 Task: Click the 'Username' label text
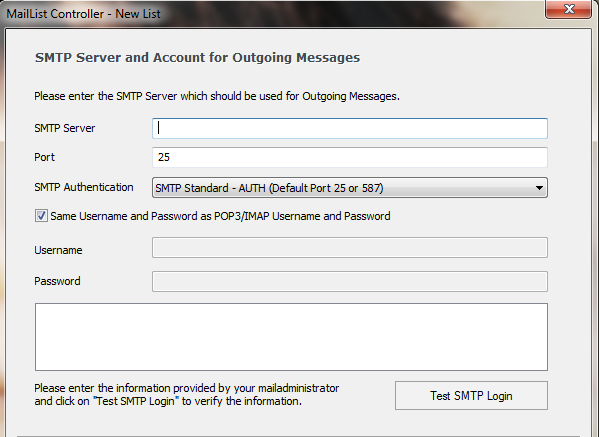[58, 250]
